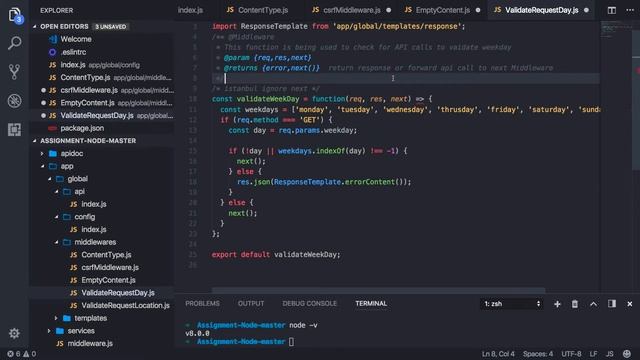Image resolution: width=640 pixels, height=360 pixels.
Task: Click the Welcome page icon
Action: [53, 39]
